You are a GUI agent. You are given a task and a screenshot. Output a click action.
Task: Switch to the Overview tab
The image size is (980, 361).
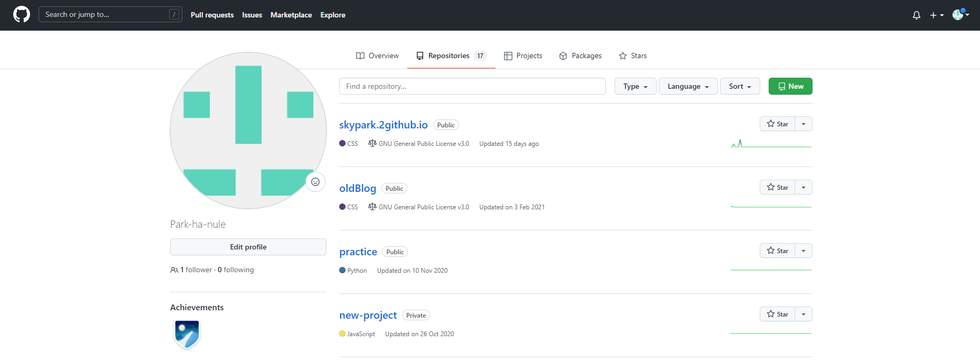[377, 55]
